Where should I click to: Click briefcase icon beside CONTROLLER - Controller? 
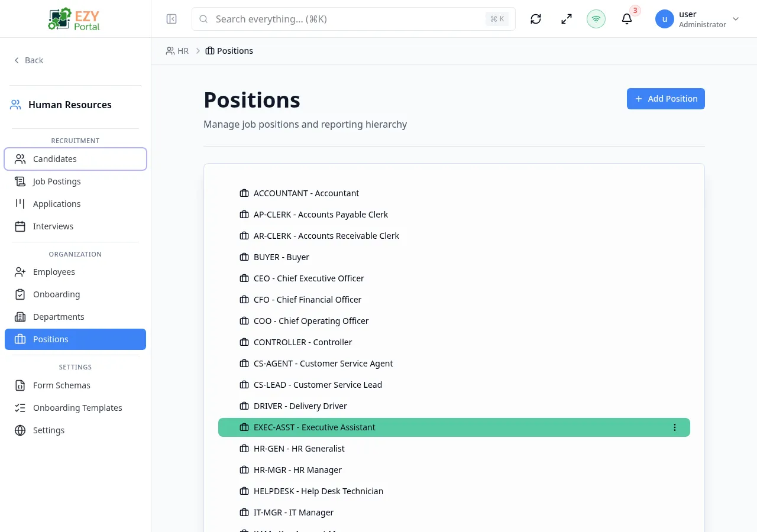(244, 342)
